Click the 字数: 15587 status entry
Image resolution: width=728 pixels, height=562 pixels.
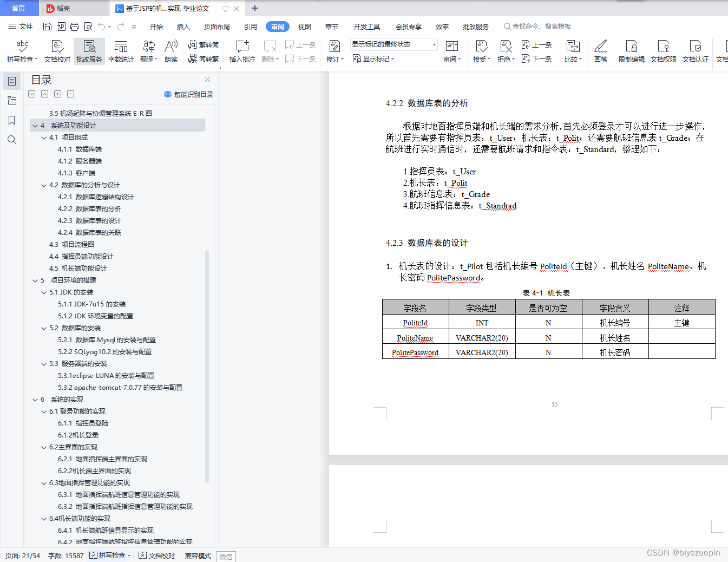point(66,556)
